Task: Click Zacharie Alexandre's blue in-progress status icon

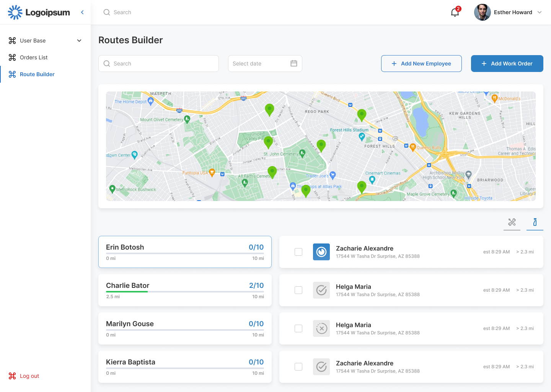Action: point(321,252)
